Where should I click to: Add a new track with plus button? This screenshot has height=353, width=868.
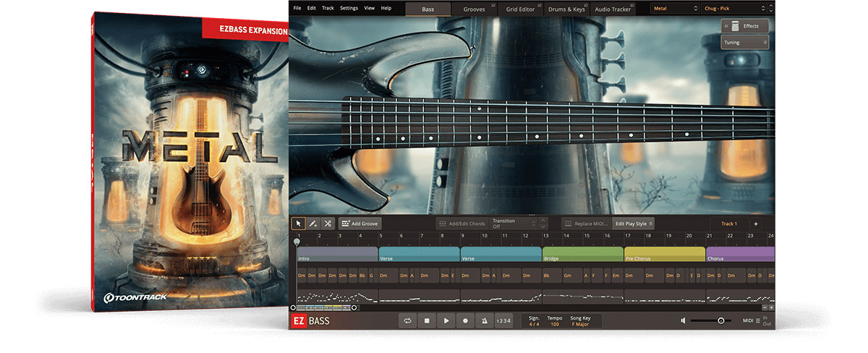coord(756,224)
